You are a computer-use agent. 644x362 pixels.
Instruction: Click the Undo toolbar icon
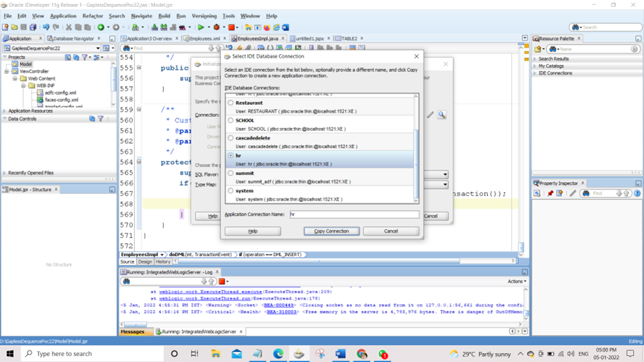pos(46,27)
